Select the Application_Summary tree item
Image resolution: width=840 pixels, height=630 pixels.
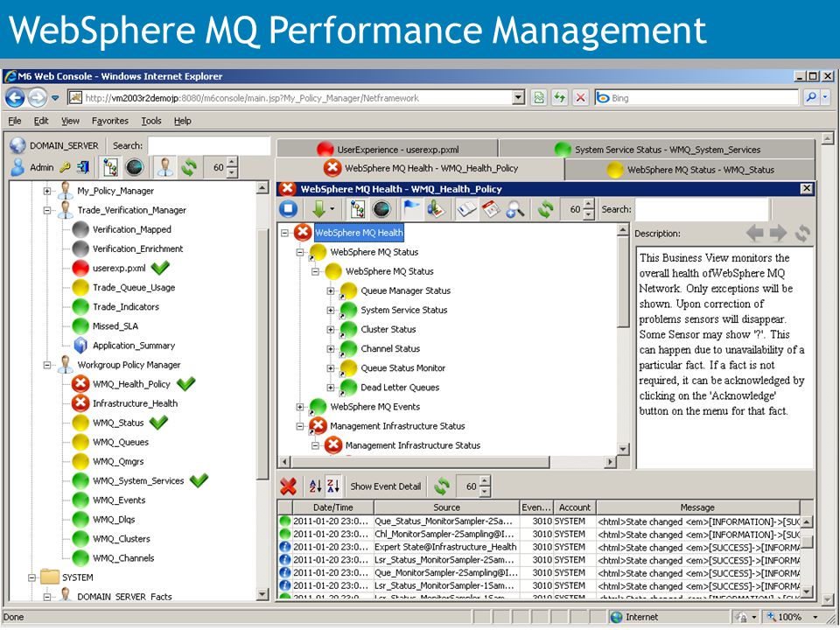[x=134, y=346]
